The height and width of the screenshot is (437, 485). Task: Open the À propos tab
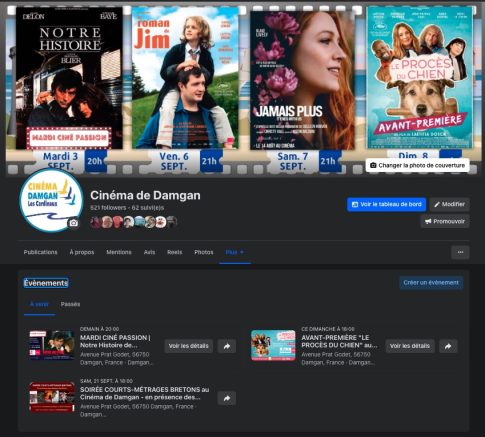coord(82,252)
